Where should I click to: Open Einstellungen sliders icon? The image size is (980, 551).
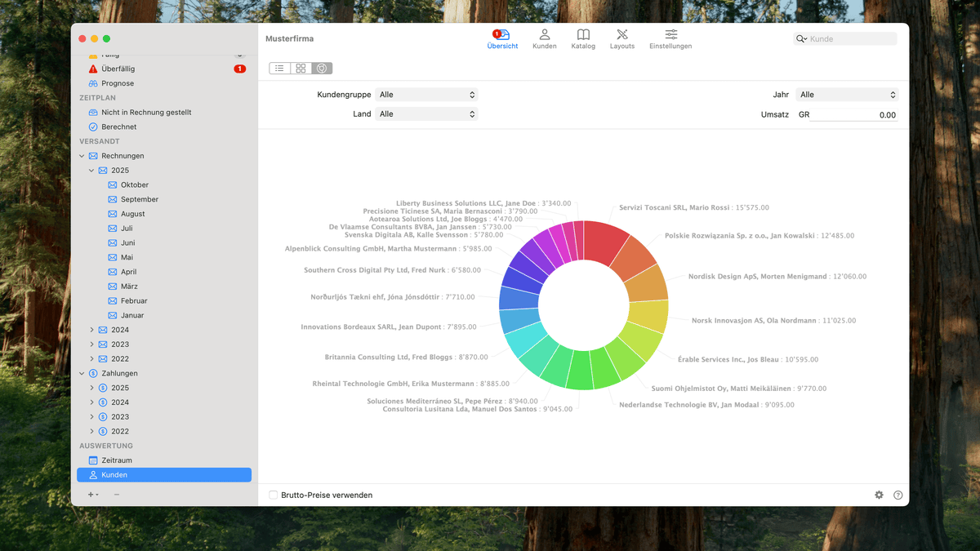coord(670,38)
